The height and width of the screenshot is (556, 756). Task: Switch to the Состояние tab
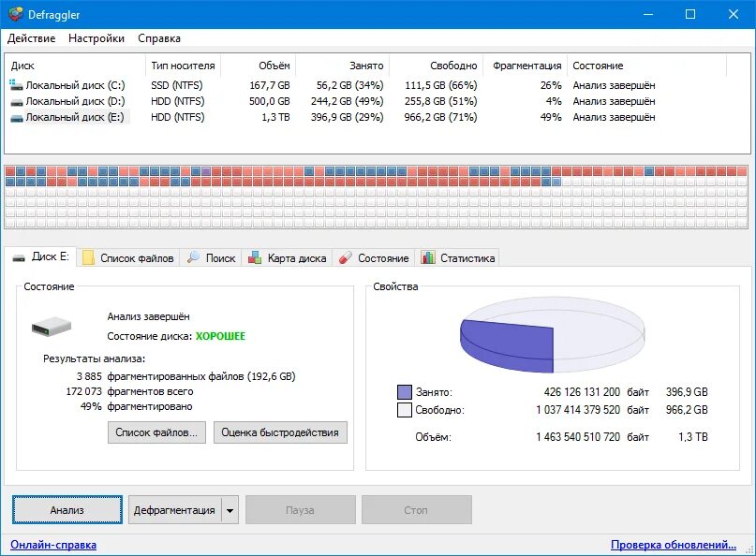click(374, 257)
